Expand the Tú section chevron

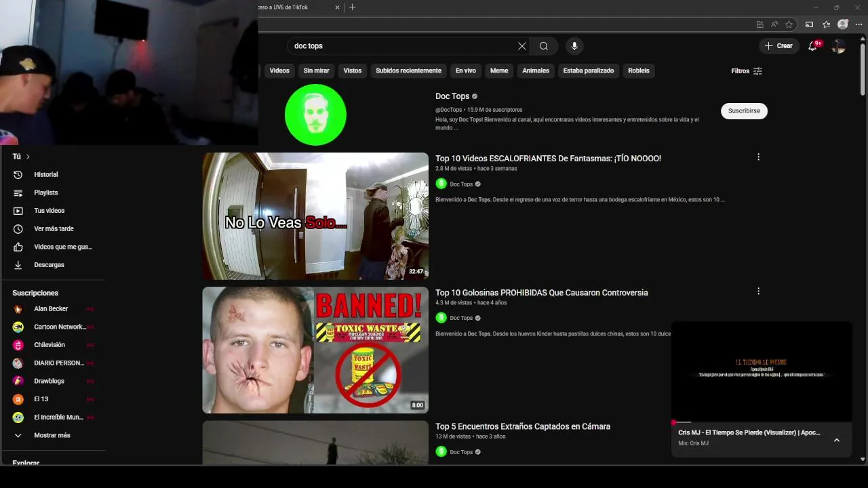coord(28,157)
